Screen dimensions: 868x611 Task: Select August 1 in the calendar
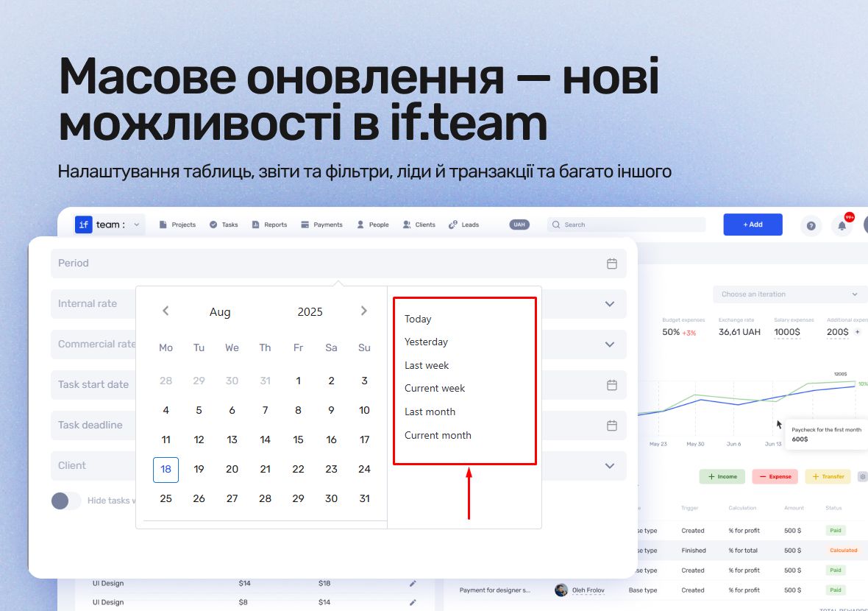(299, 381)
